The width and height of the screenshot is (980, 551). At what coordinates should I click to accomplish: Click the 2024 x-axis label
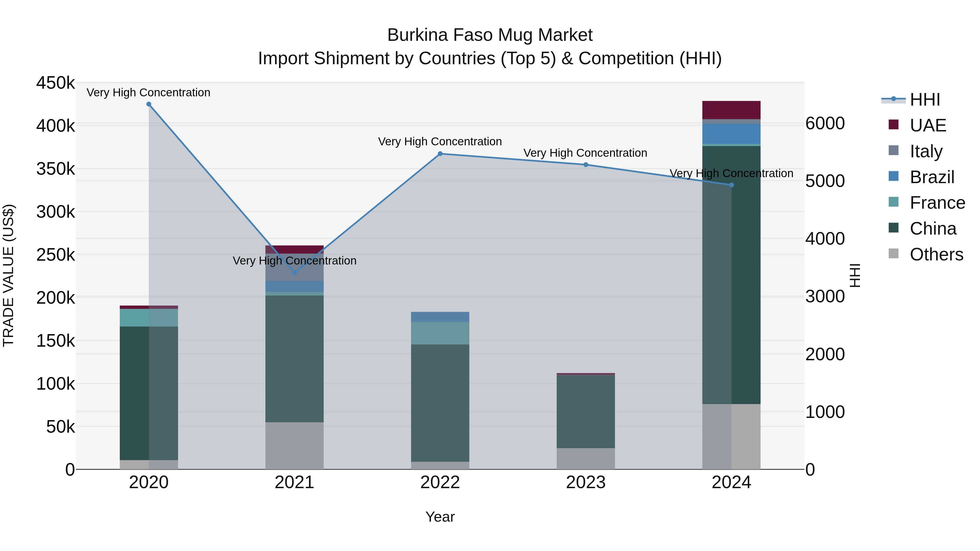point(731,482)
